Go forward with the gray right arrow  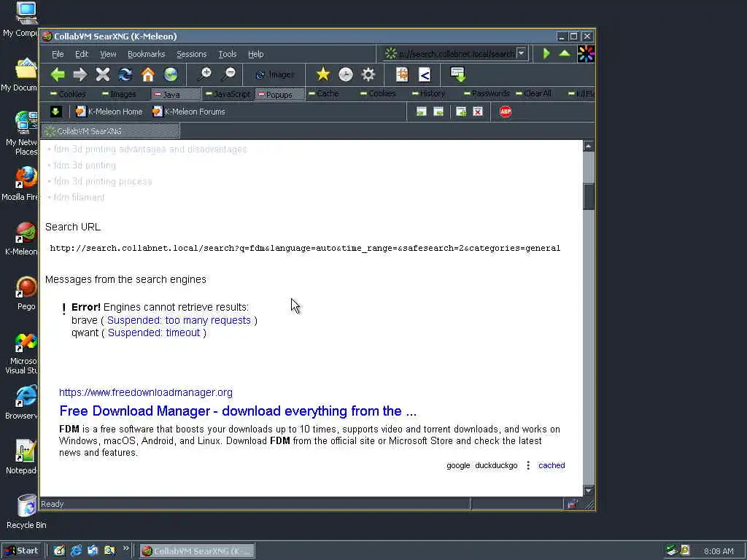tap(80, 74)
